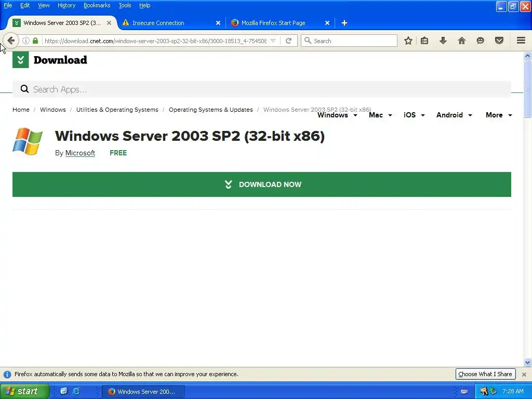This screenshot has height=399, width=532.
Task: Reload the page with the refresh icon
Action: [289, 41]
